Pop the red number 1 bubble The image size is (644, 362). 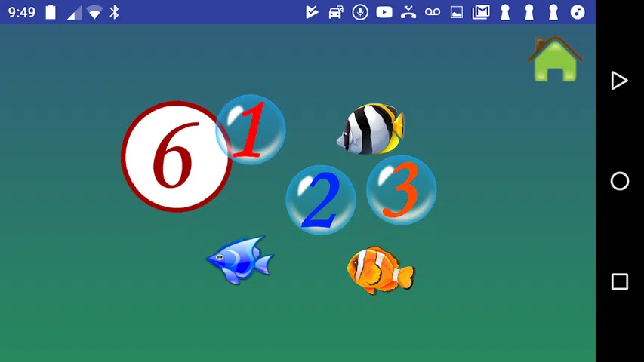click(251, 130)
